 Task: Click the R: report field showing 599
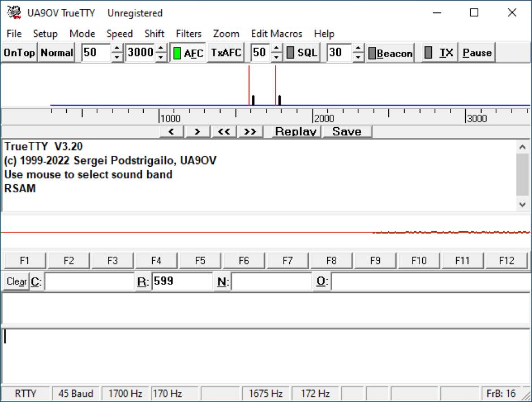(x=182, y=282)
